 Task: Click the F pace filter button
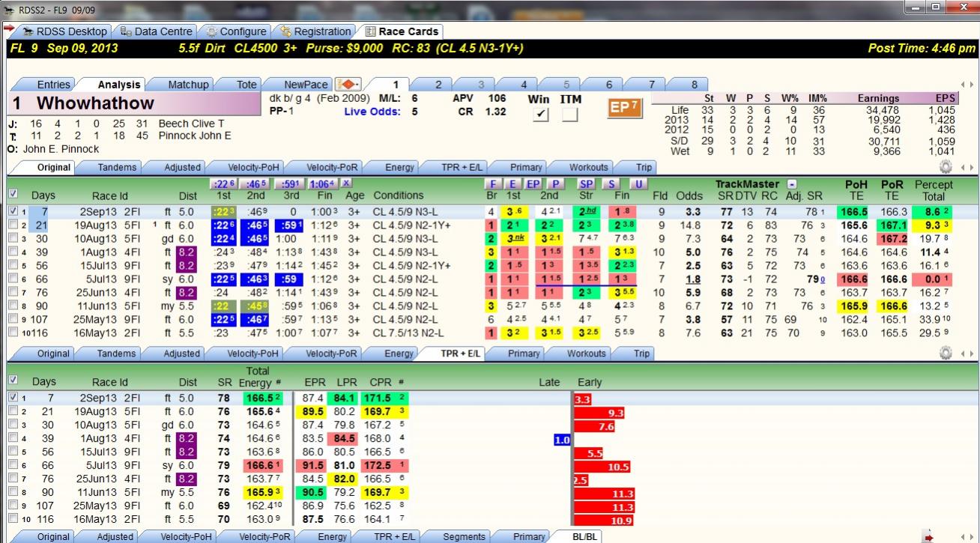tap(492, 183)
